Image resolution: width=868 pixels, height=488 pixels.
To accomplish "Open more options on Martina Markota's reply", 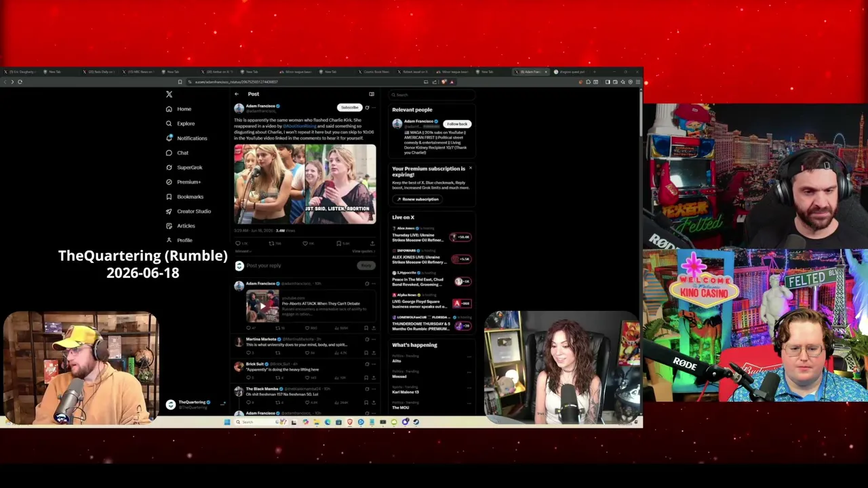I will click(x=374, y=339).
